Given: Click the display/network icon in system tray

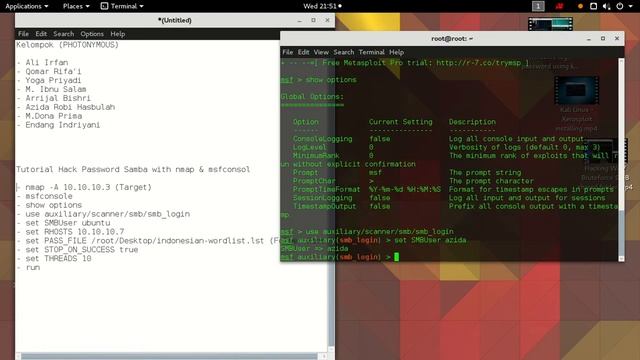Looking at the screenshot, I should (x=593, y=6).
